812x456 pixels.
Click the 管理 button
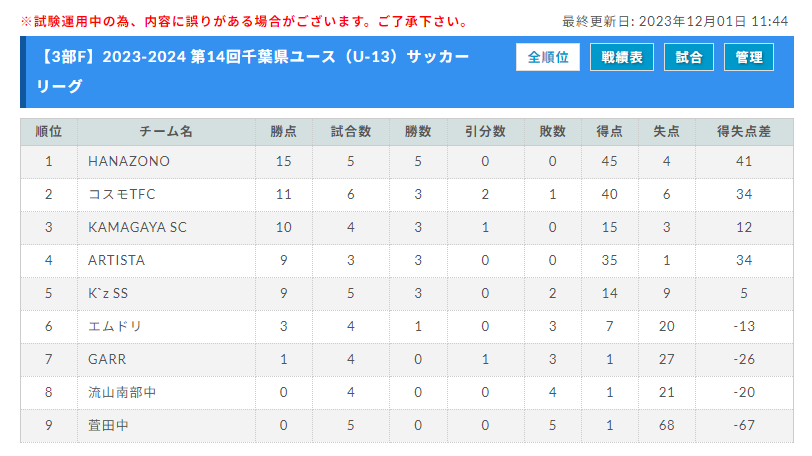(x=748, y=57)
